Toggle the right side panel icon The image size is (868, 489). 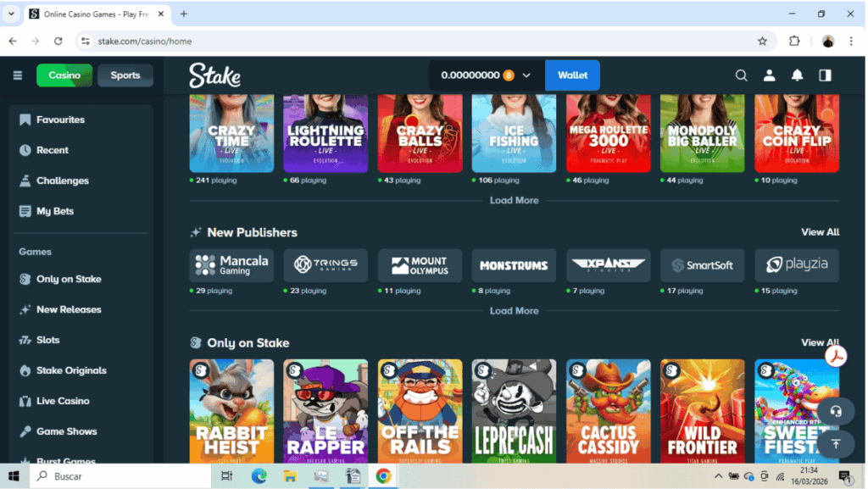point(825,75)
